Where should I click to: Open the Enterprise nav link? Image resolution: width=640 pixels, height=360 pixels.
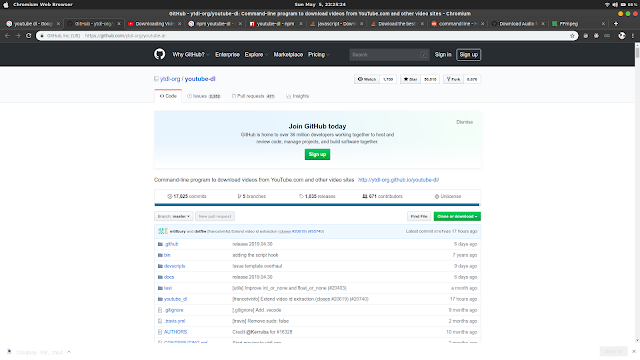click(227, 55)
